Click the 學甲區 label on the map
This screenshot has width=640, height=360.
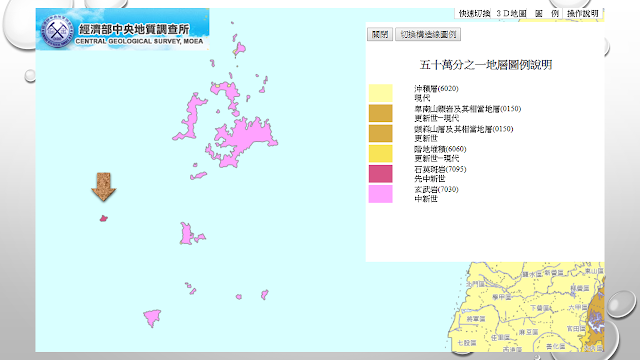pyautogui.click(x=502, y=297)
